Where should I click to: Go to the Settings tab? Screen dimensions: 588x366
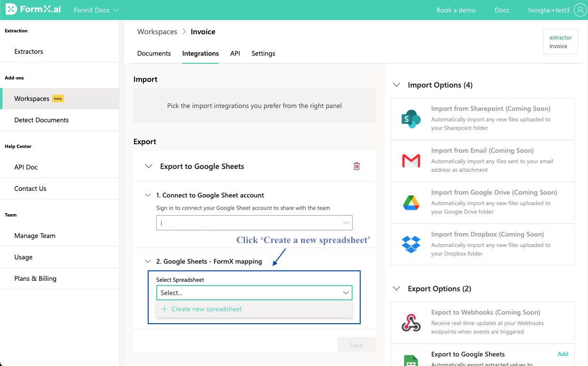point(264,53)
